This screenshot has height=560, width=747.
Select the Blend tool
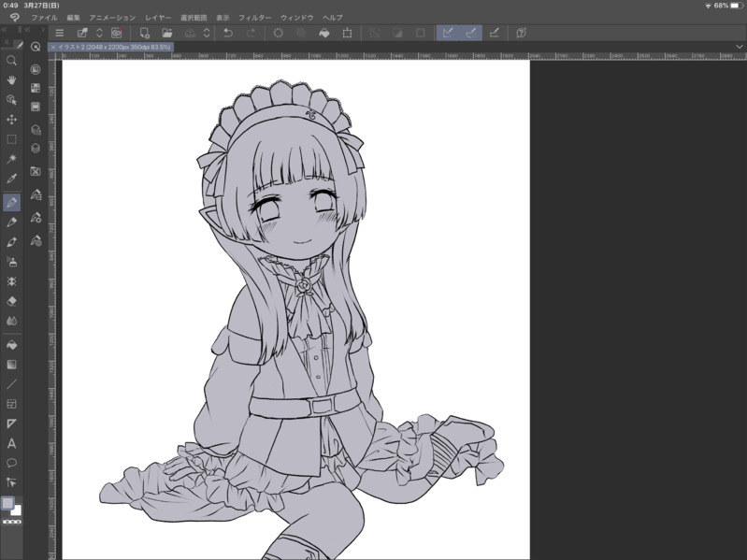[x=11, y=321]
